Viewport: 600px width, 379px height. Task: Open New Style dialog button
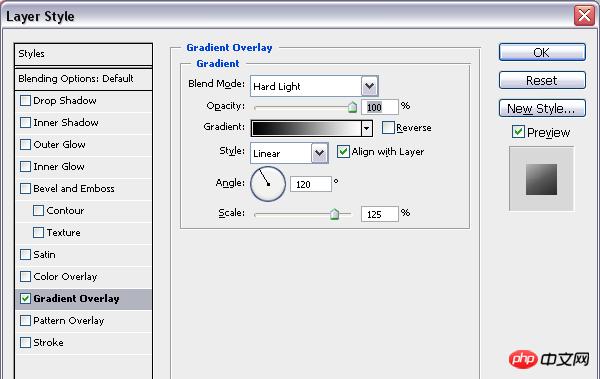542,108
